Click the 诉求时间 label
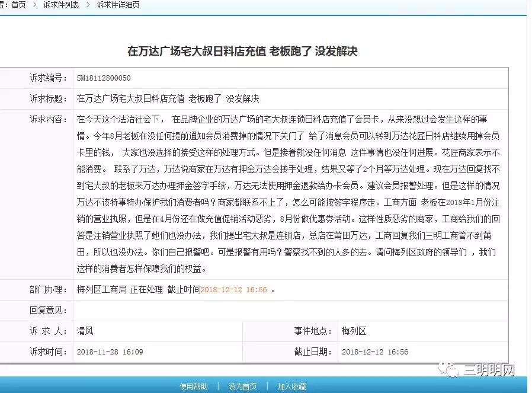The image size is (532, 393). pos(48,352)
